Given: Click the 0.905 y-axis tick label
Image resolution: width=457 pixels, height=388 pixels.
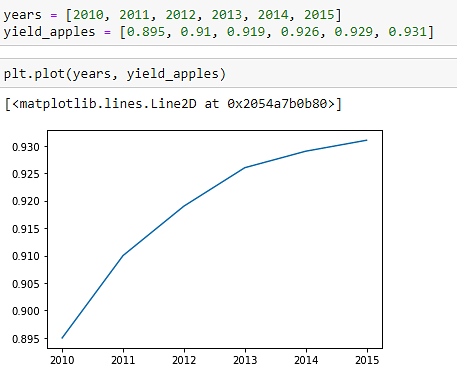Looking at the screenshot, I should (26, 284).
